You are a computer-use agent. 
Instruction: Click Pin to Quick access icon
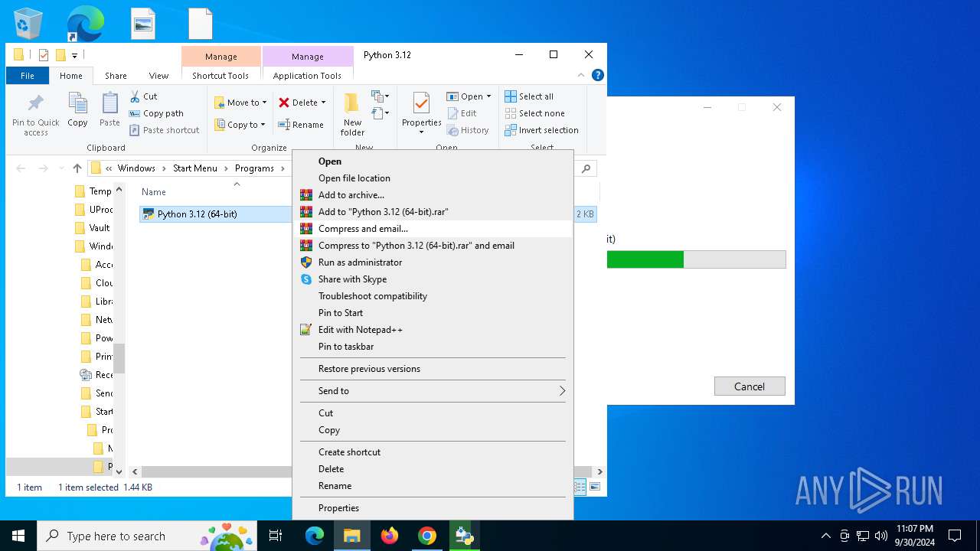pyautogui.click(x=35, y=115)
